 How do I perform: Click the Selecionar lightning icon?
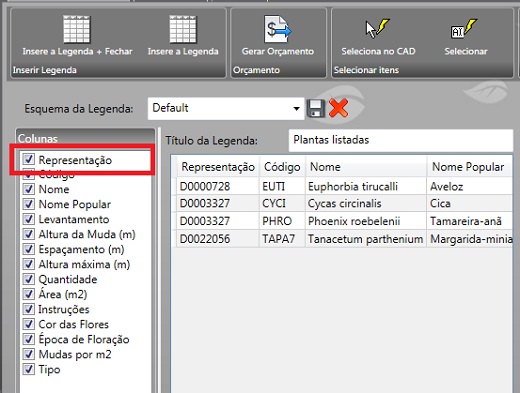pos(464,29)
